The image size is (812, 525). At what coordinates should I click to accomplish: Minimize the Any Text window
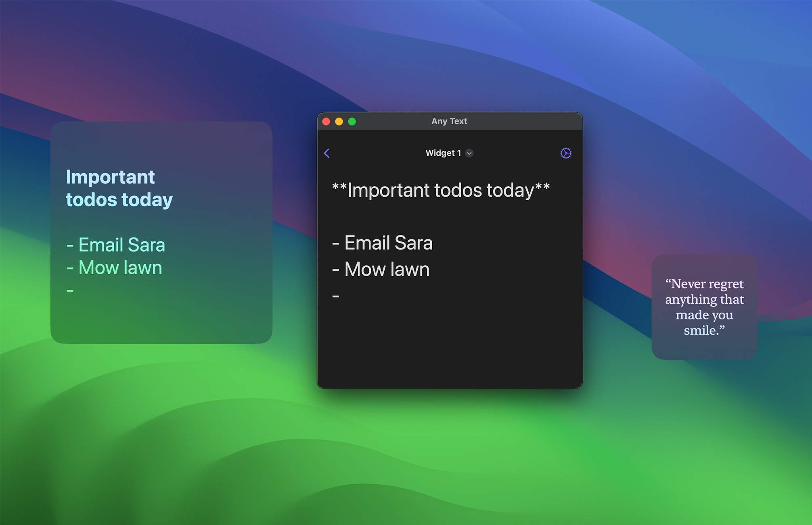pyautogui.click(x=339, y=121)
